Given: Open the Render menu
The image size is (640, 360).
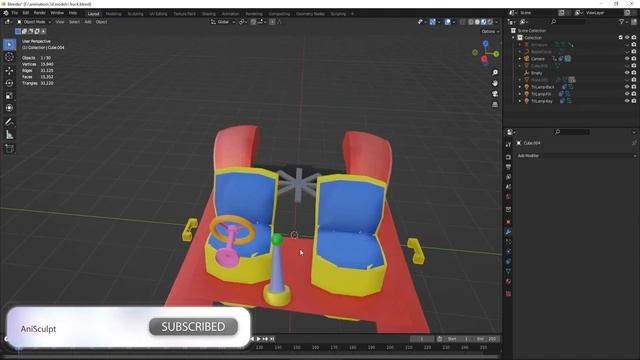Looking at the screenshot, I should (40, 13).
